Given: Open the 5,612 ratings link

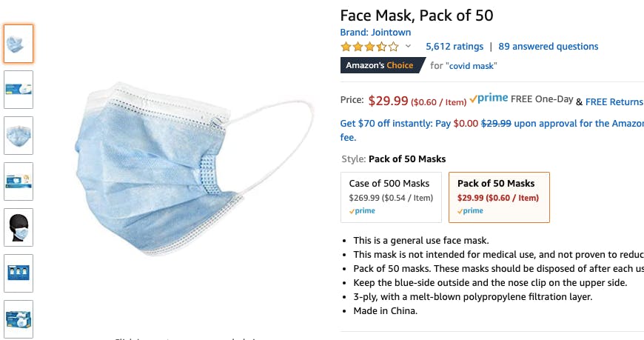Looking at the screenshot, I should (455, 47).
